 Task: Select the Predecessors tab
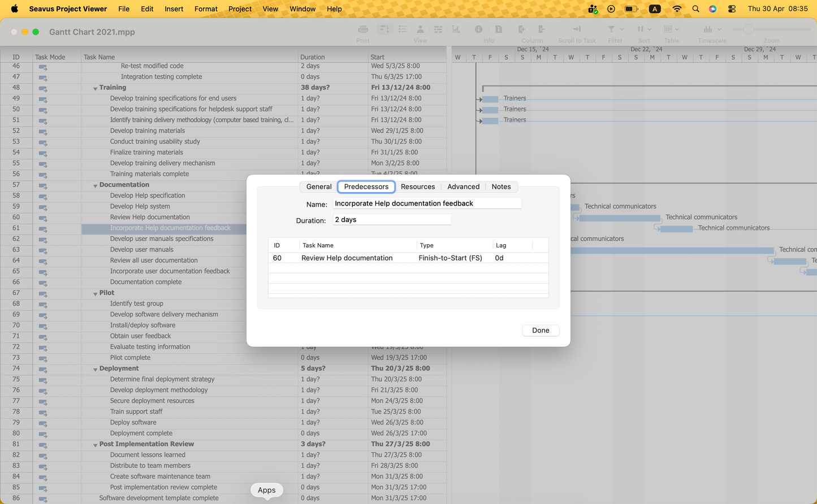click(366, 186)
